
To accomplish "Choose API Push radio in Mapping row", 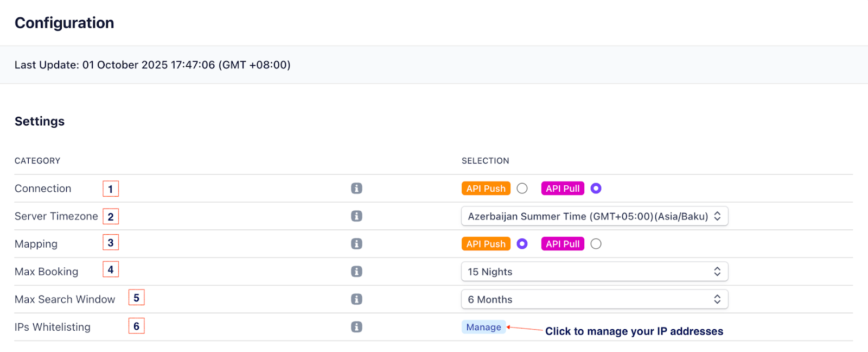I will (522, 244).
